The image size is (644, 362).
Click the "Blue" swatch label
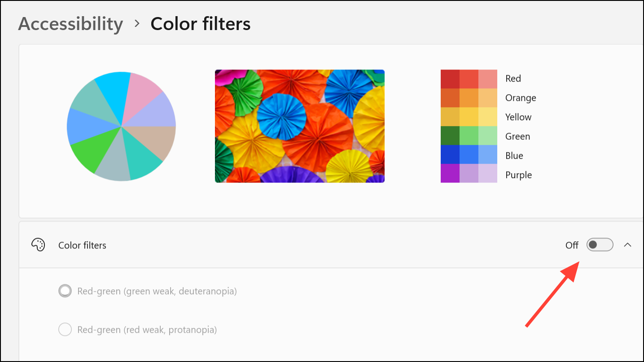tap(514, 156)
